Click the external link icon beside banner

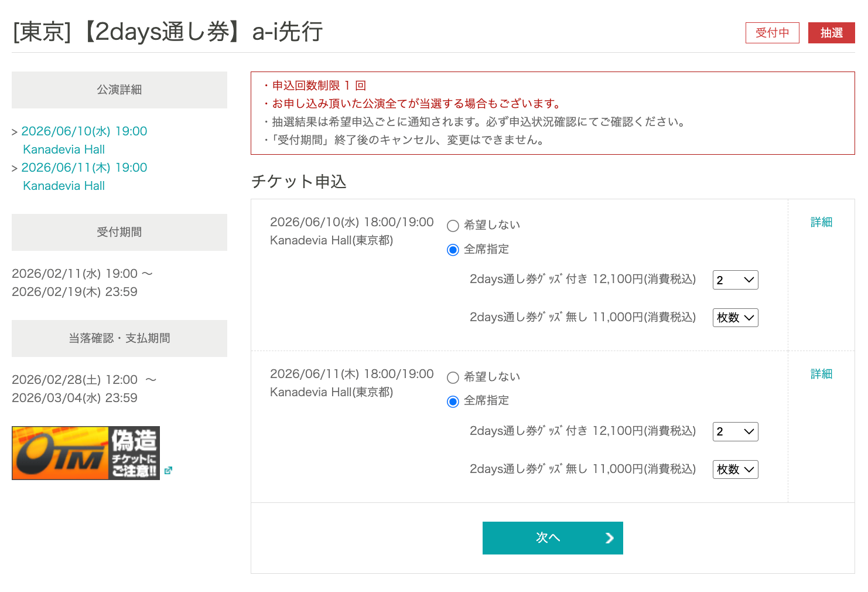click(168, 470)
